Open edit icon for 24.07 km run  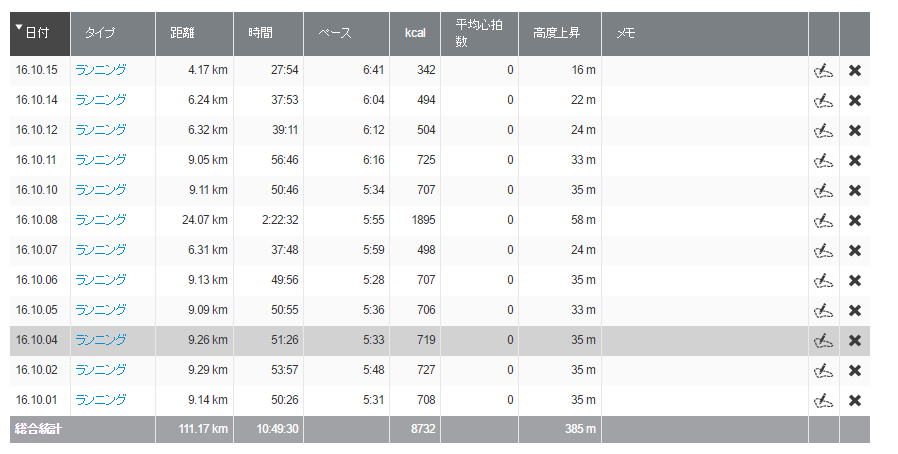(x=823, y=220)
